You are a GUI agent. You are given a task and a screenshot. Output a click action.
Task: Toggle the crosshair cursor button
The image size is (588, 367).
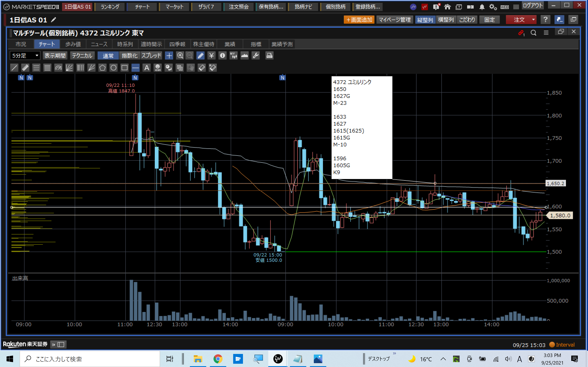click(169, 56)
